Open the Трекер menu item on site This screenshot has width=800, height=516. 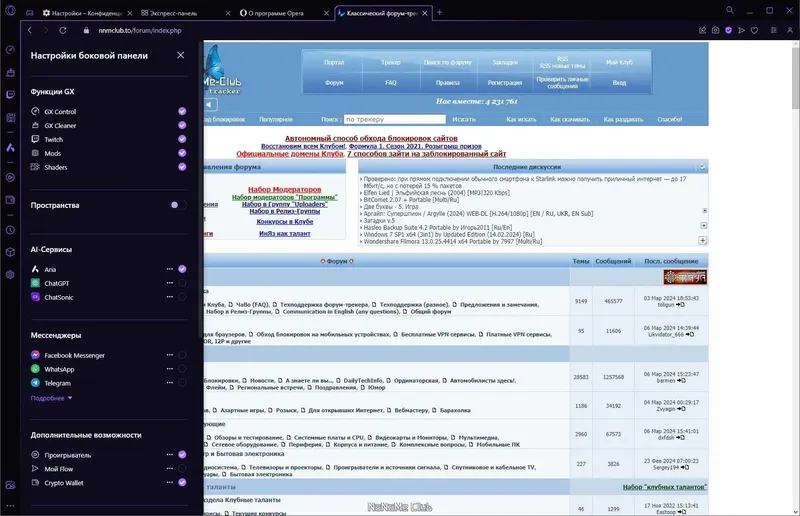point(391,62)
